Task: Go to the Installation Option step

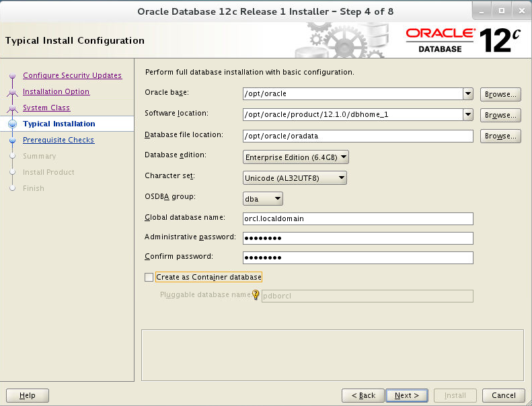Action: (56, 91)
